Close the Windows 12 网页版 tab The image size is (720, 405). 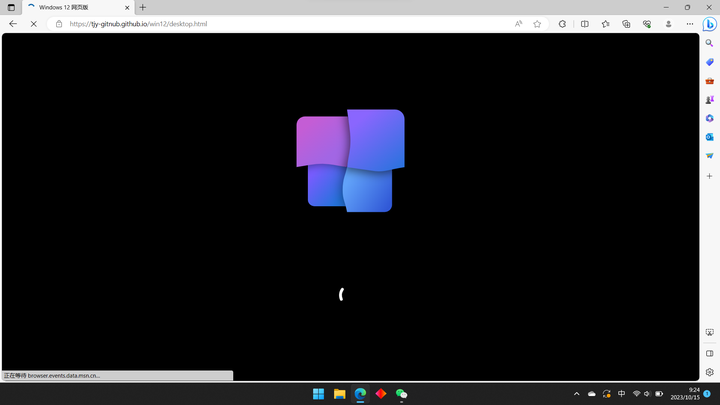(127, 7)
